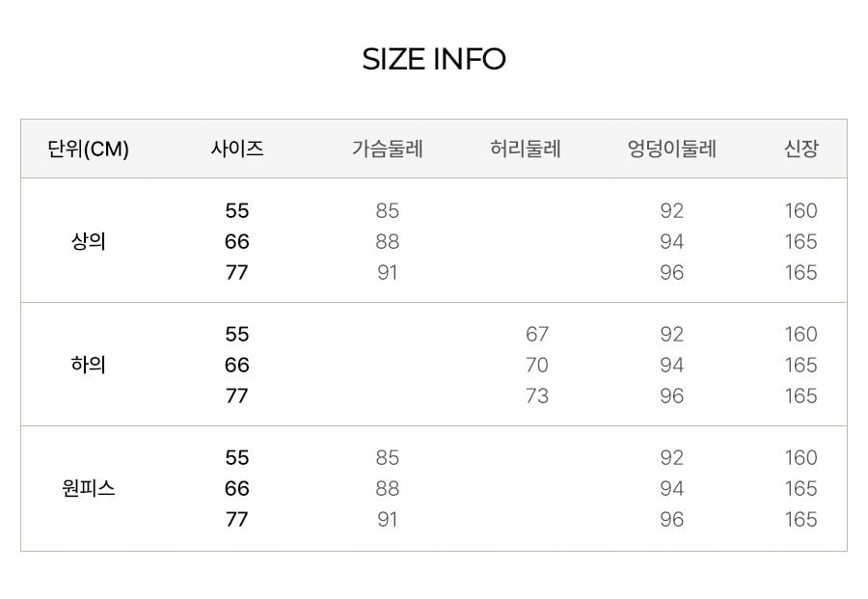Select the 엉덩이둘레 column header
Viewport: 868px width, 599px height.
(671, 149)
